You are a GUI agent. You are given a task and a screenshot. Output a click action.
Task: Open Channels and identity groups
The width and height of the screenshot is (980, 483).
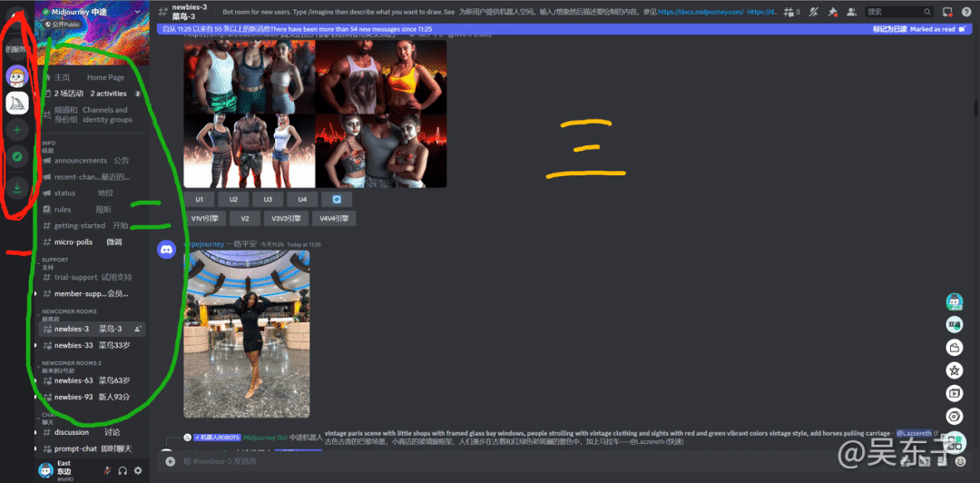coord(92,114)
